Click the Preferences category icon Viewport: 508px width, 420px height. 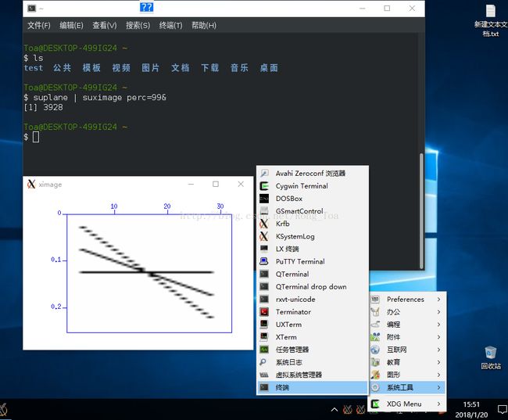[375, 300]
